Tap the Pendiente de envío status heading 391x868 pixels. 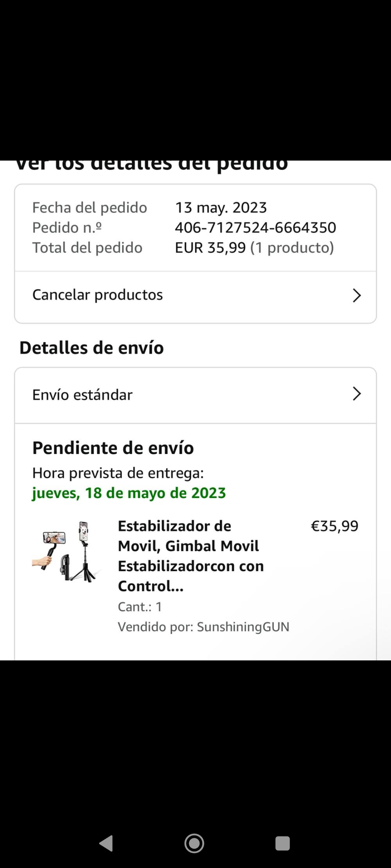pyautogui.click(x=113, y=448)
